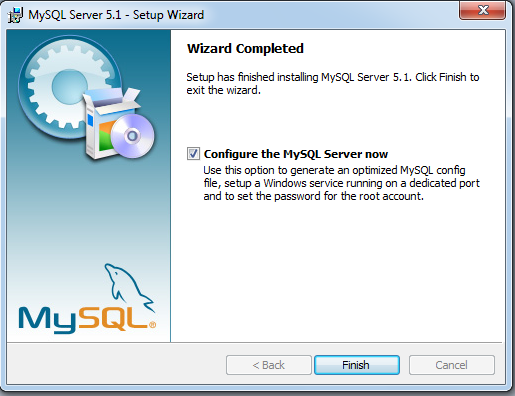Click the installer icon in title bar
515x396 pixels.
click(x=16, y=15)
